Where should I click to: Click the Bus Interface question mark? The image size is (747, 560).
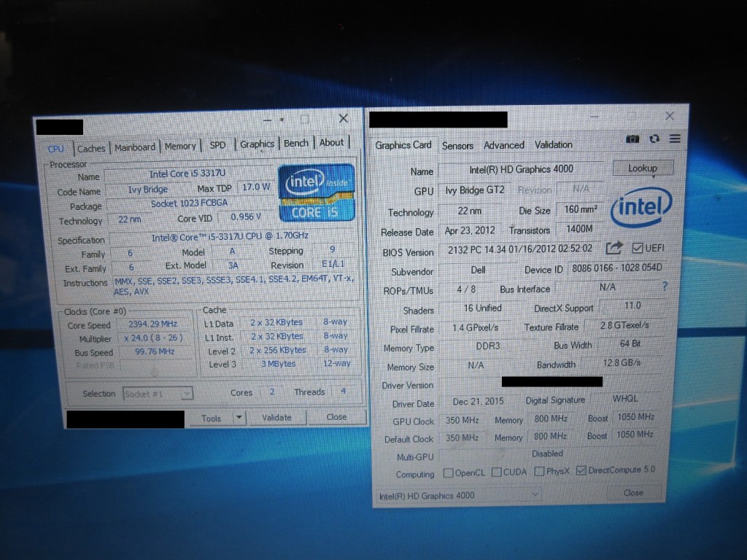click(x=665, y=286)
